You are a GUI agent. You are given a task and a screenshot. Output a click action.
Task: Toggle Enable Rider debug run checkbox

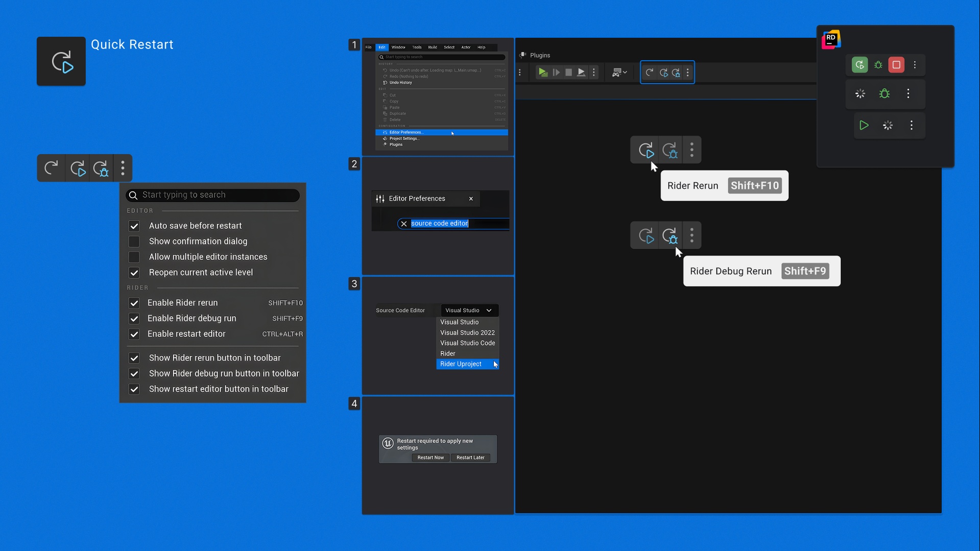(134, 319)
